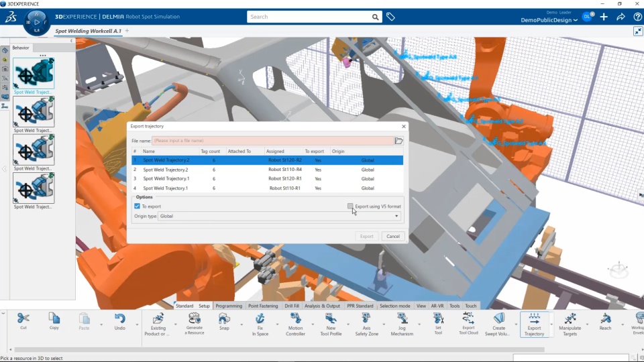The width and height of the screenshot is (644, 362).
Task: Open Existing Product or Resource tool
Action: 158,324
